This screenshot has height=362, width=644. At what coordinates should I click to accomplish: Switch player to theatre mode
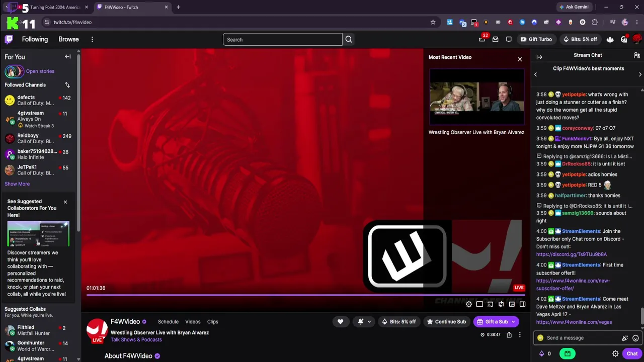click(x=479, y=304)
